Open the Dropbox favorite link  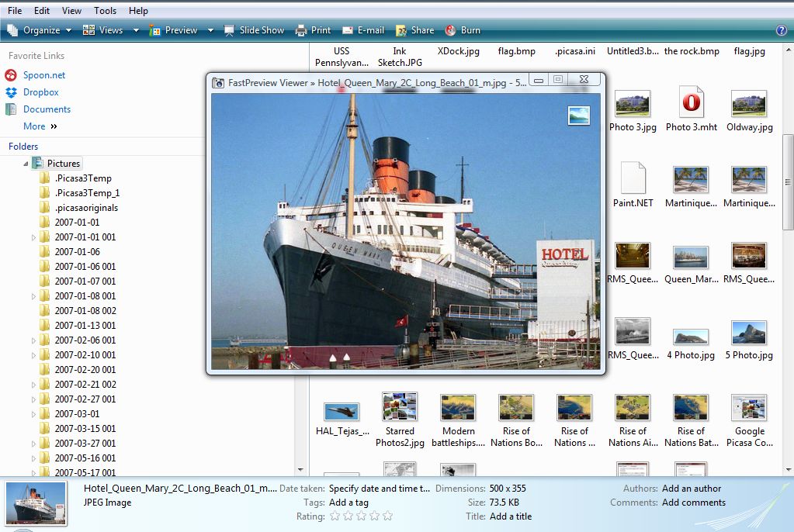[40, 92]
